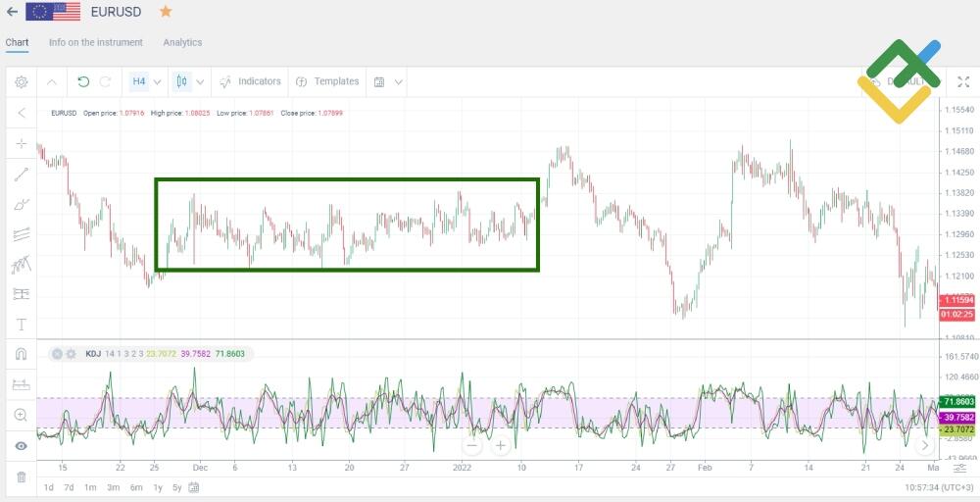
Task: Select the Fibonacci lines tool
Action: (x=22, y=234)
